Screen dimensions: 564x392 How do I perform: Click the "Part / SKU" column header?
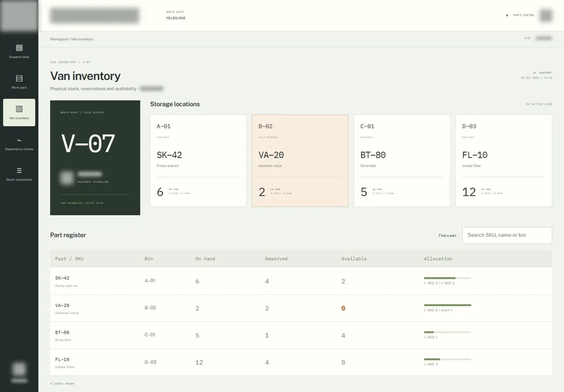tap(69, 259)
